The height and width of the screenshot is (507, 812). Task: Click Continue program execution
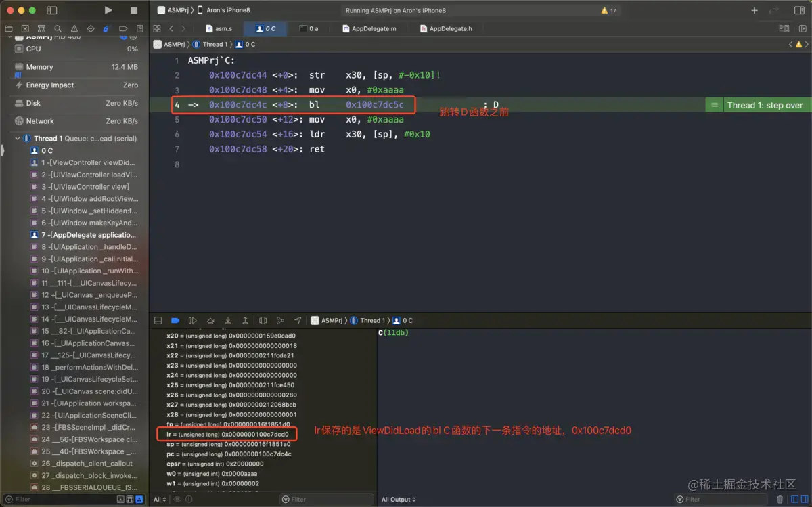pos(193,320)
